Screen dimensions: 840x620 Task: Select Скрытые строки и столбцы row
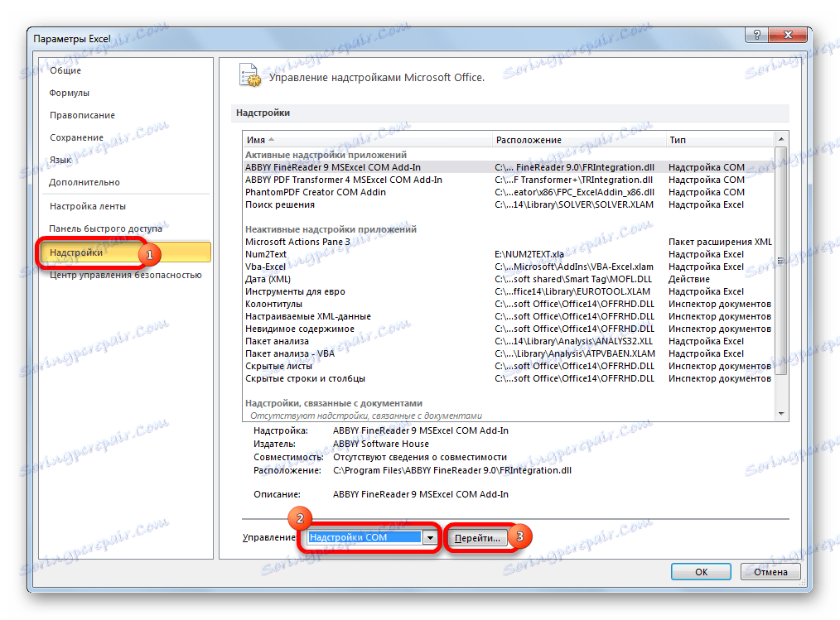(509, 378)
